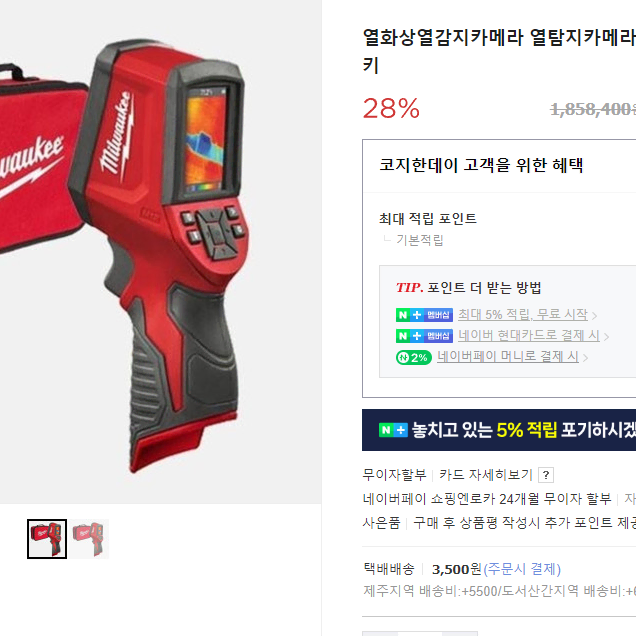The width and height of the screenshot is (636, 636).
Task: Click the main Milwaukee thermal camera image
Action: 160,252
